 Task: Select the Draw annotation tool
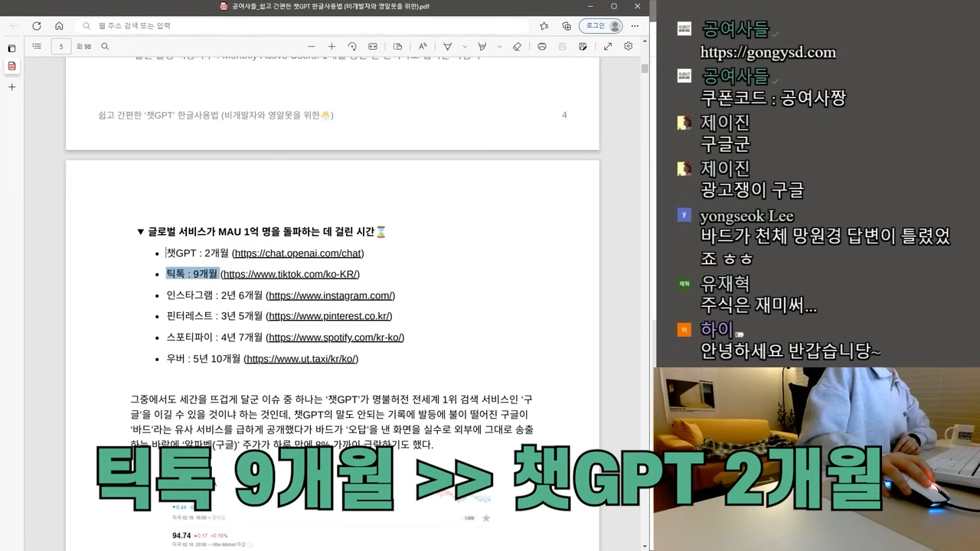click(x=447, y=46)
